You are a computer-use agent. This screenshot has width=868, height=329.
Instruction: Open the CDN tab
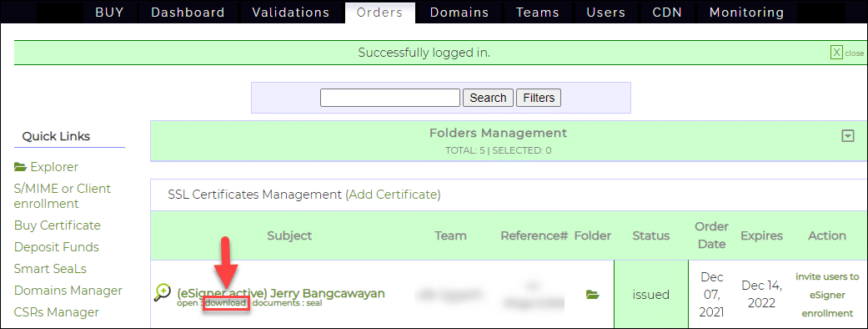click(x=667, y=13)
